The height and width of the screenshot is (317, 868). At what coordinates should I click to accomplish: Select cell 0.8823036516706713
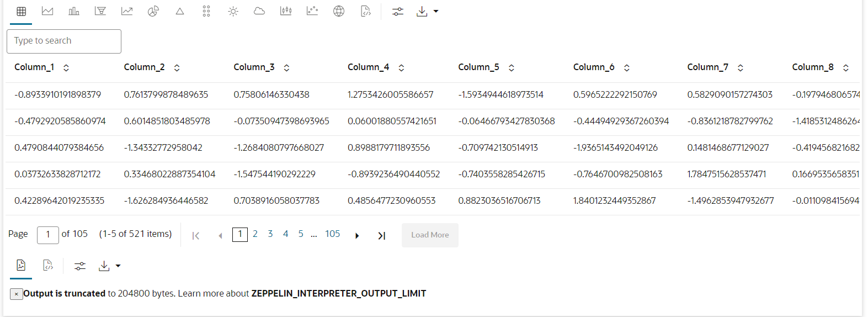499,200
